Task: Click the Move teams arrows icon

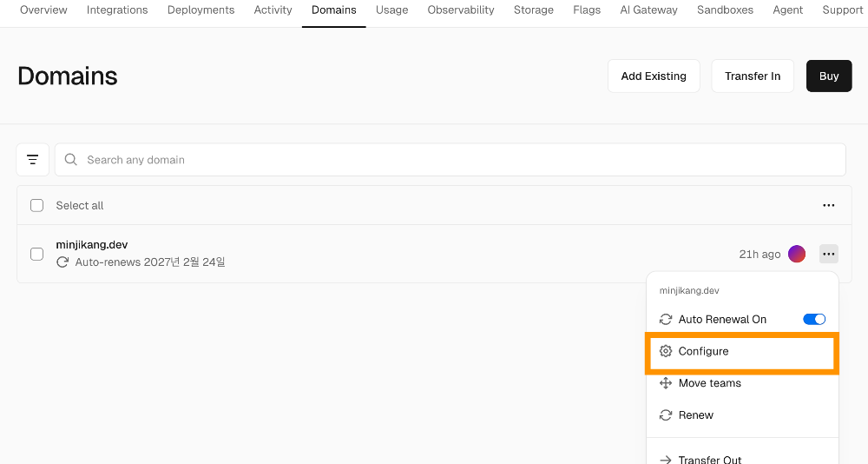Action: click(x=666, y=383)
